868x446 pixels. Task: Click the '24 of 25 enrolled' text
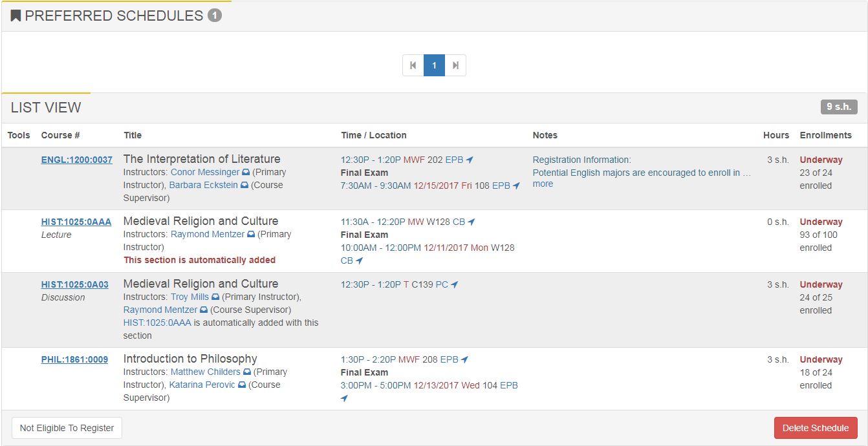pos(816,304)
